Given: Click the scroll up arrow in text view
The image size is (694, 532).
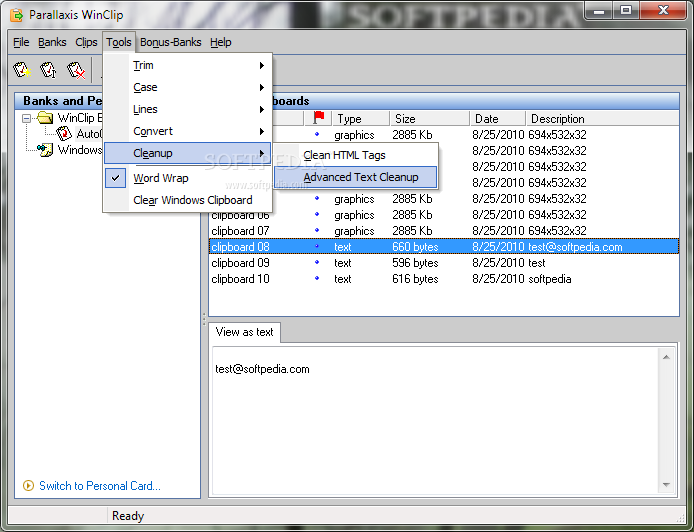Looking at the screenshot, I should click(x=666, y=357).
